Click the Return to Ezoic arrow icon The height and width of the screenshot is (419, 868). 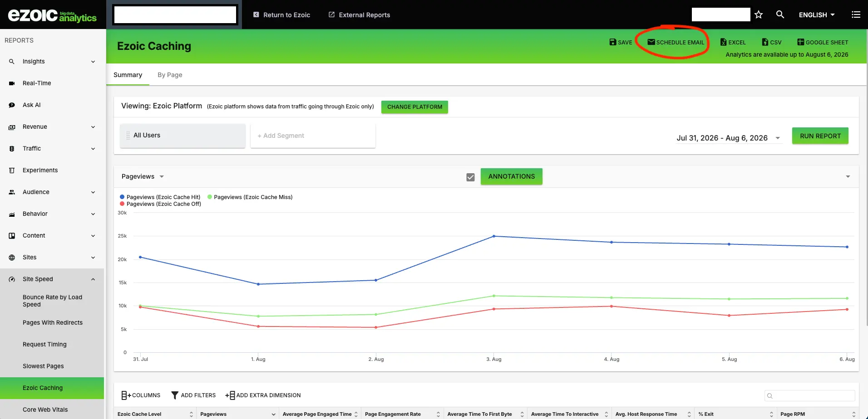tap(256, 15)
